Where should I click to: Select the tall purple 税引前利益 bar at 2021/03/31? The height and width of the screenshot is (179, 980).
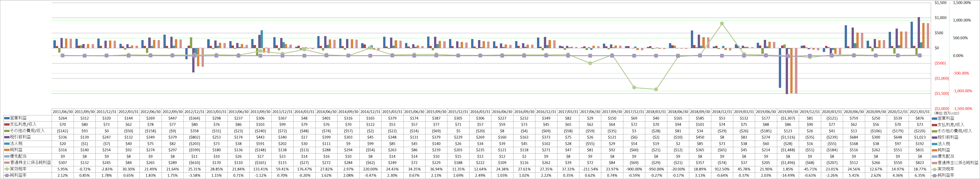(x=918, y=32)
